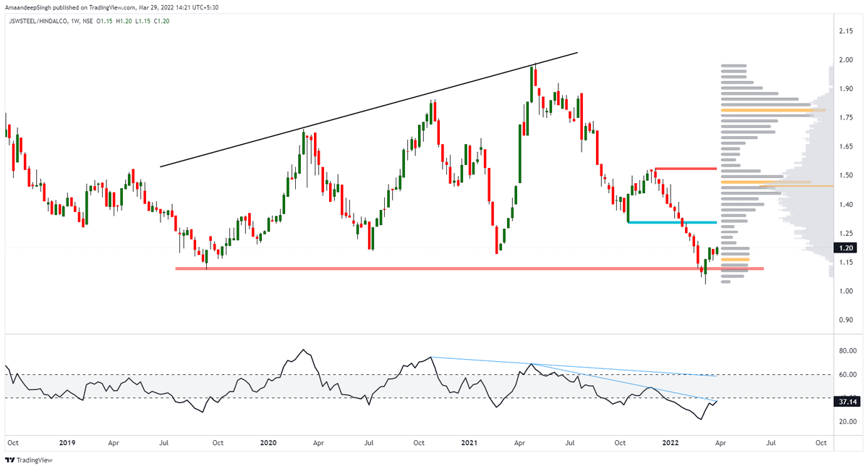Click the 2020 time axis label
This screenshot has height=469, width=868.
coord(268,441)
